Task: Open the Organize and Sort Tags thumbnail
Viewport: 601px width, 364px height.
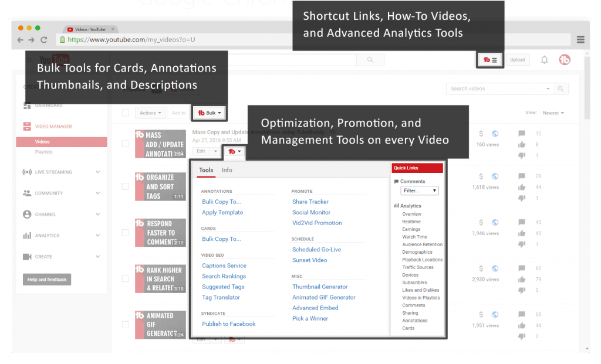Action: tap(160, 186)
